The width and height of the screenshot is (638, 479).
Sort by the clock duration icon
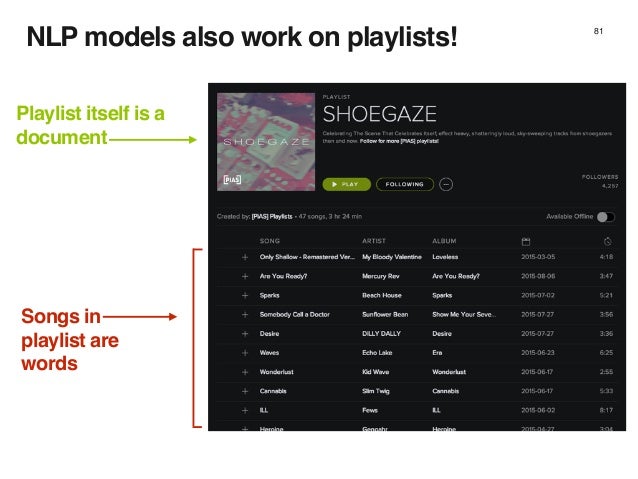click(x=607, y=242)
